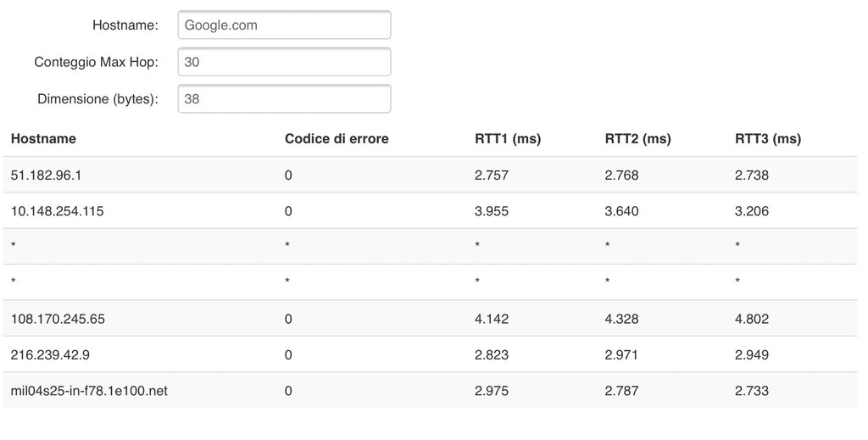Click the RTT1 value 2.757
Viewport: 868px width, 440px height.
tap(492, 175)
